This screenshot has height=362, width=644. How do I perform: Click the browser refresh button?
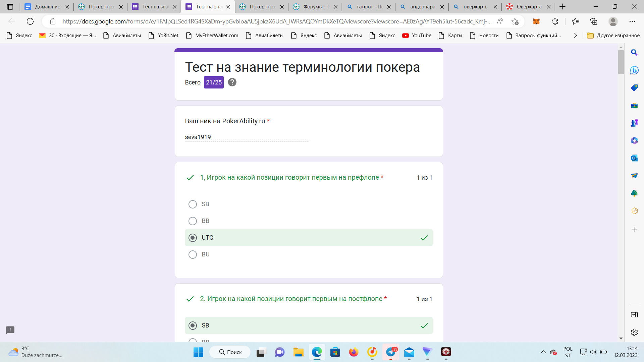(30, 21)
